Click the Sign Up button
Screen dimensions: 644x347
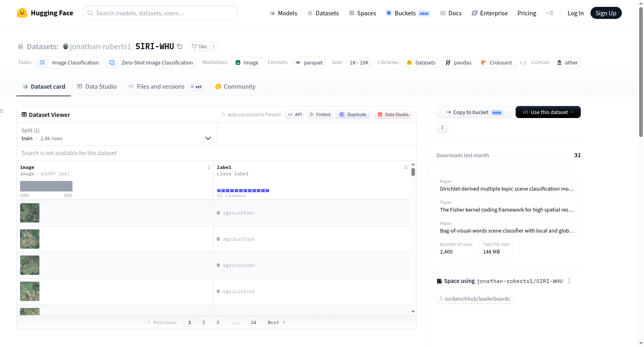tap(606, 13)
